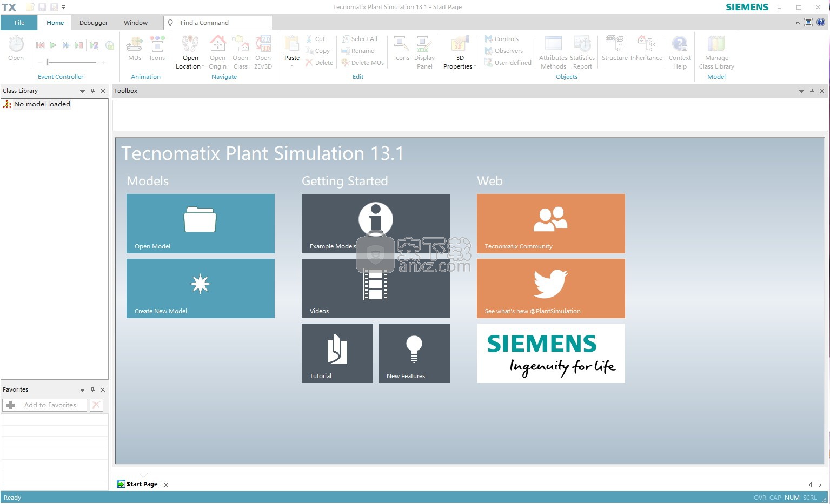Image resolution: width=830 pixels, height=504 pixels.
Task: Click Display Panel icon
Action: [424, 52]
